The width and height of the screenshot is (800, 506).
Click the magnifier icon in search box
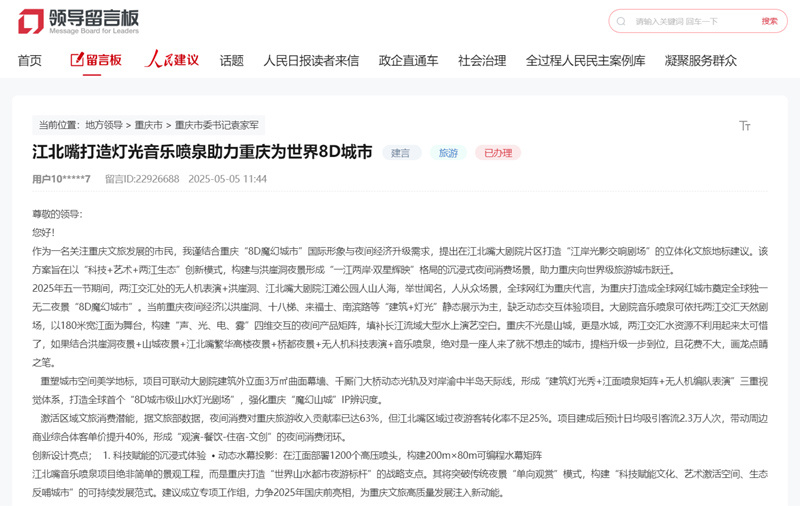623,21
